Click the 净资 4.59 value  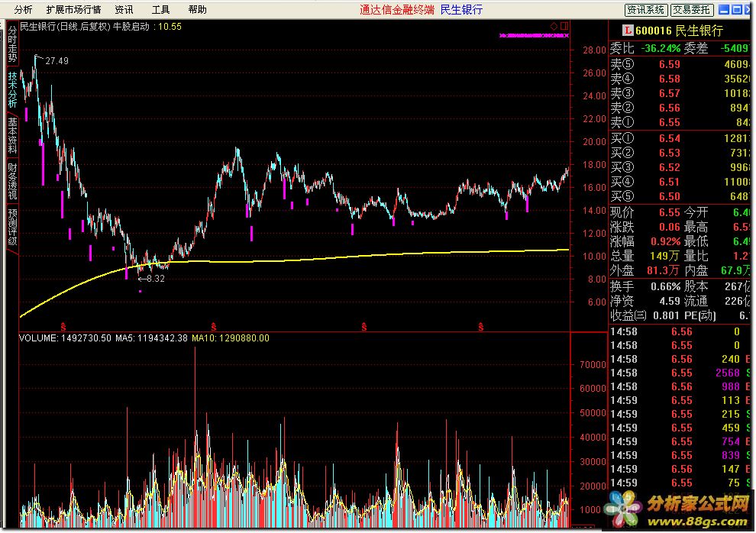[669, 301]
